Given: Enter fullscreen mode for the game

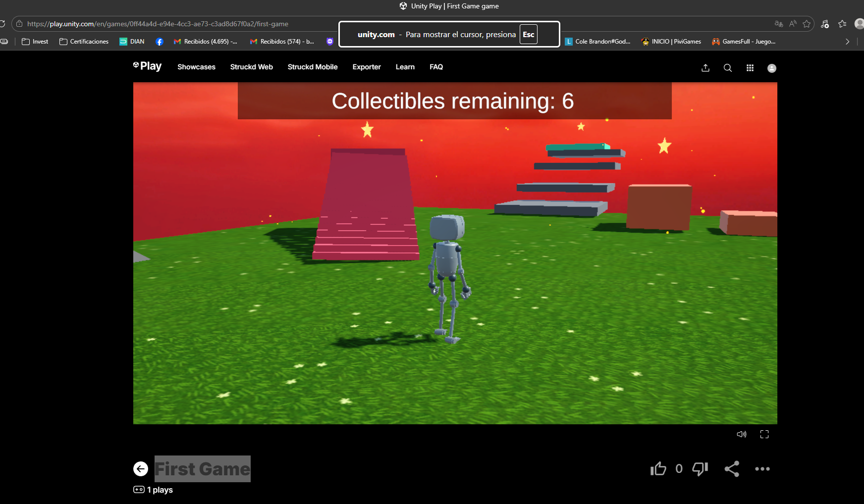Looking at the screenshot, I should [x=764, y=434].
